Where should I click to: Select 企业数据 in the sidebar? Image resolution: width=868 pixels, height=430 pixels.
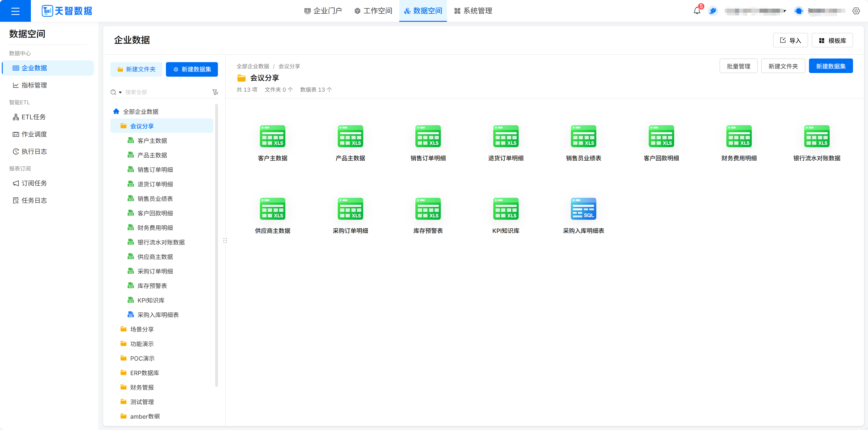(x=48, y=68)
